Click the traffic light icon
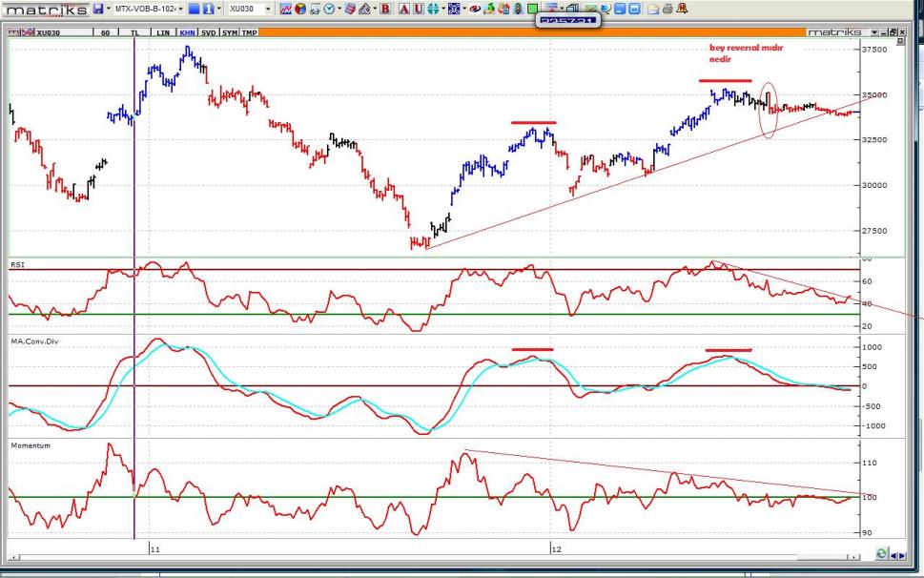The image size is (924, 578). 517,9
